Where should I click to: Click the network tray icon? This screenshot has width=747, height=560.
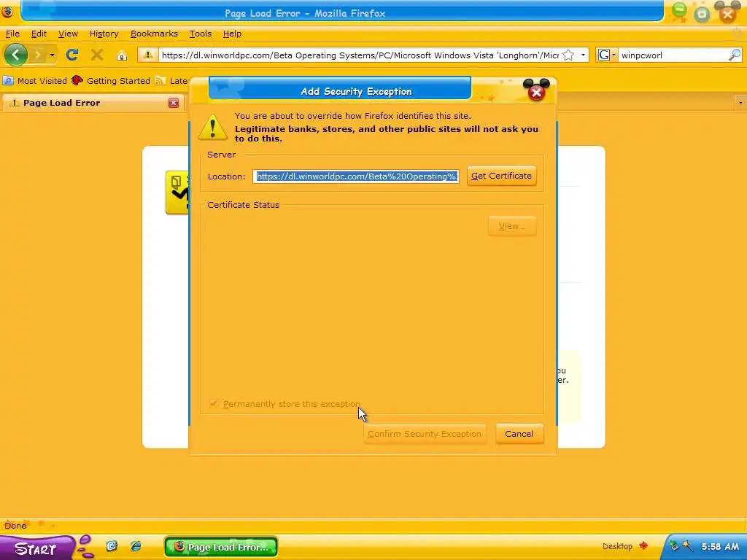(x=673, y=546)
